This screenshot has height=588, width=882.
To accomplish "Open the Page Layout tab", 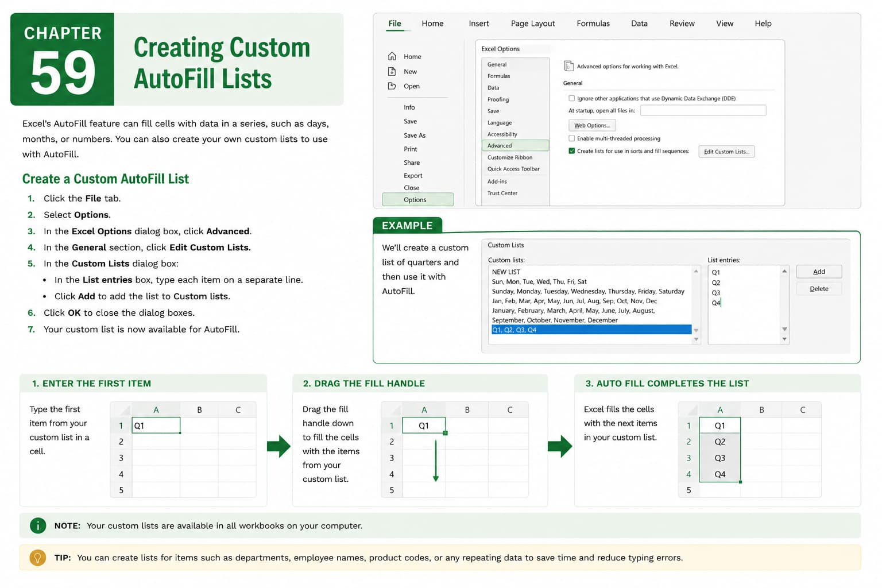I will tap(533, 24).
